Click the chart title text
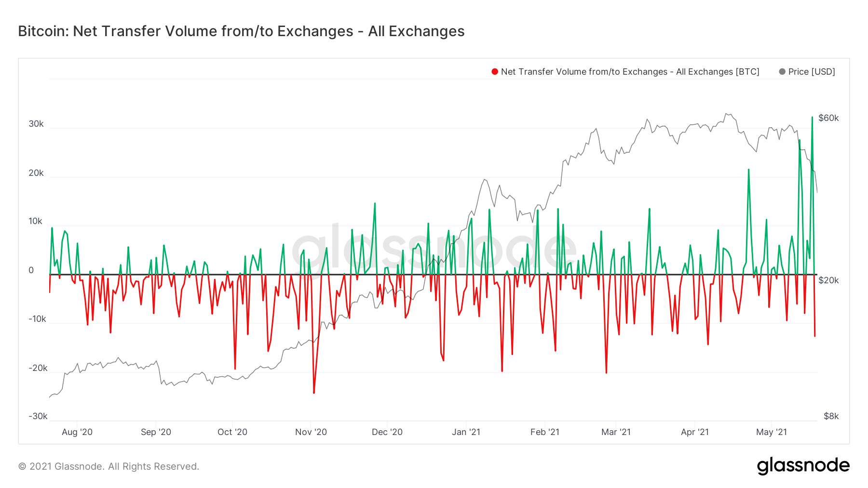 pyautogui.click(x=241, y=31)
